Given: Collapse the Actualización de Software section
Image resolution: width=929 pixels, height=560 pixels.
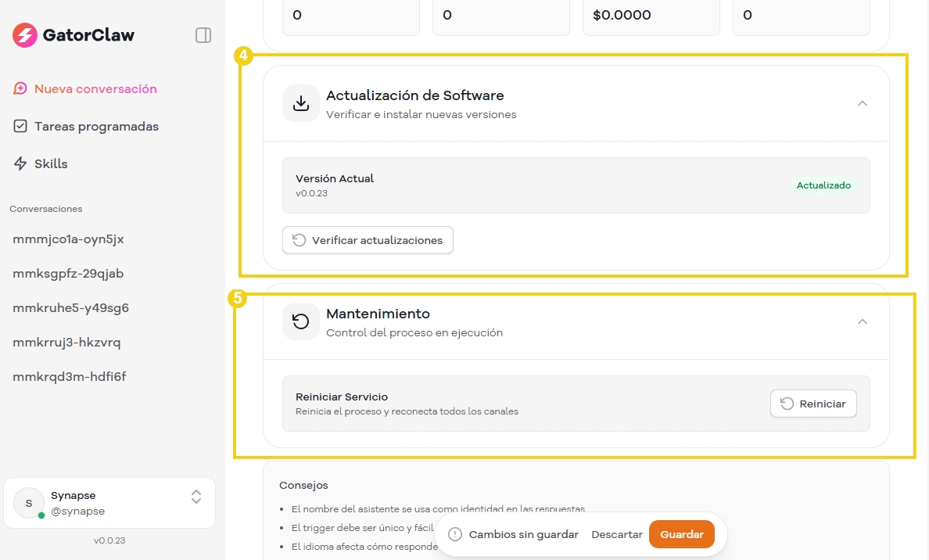Looking at the screenshot, I should [x=862, y=103].
